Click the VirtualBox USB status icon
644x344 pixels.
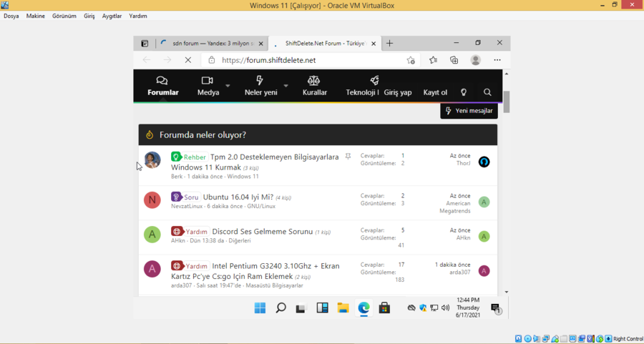(x=555, y=339)
